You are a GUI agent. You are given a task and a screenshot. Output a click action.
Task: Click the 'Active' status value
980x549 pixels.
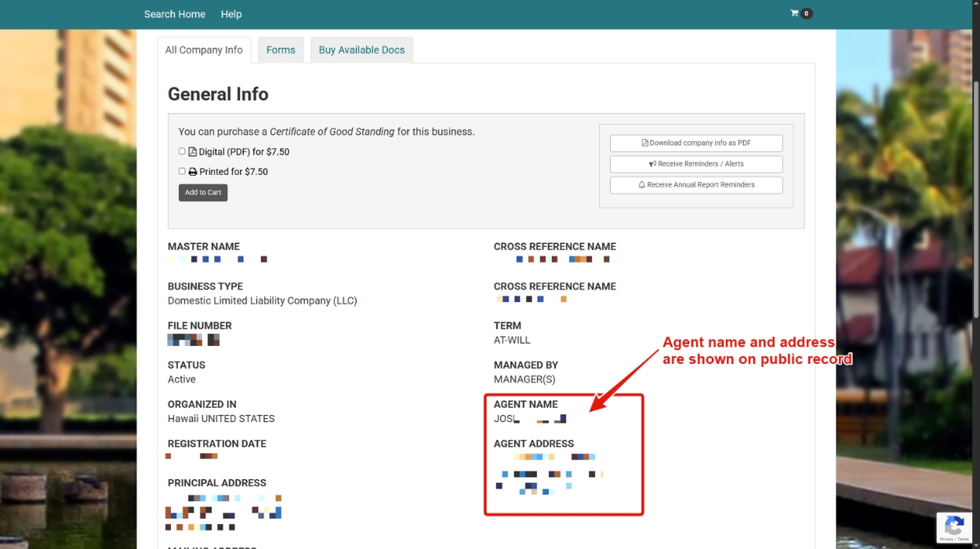click(182, 380)
